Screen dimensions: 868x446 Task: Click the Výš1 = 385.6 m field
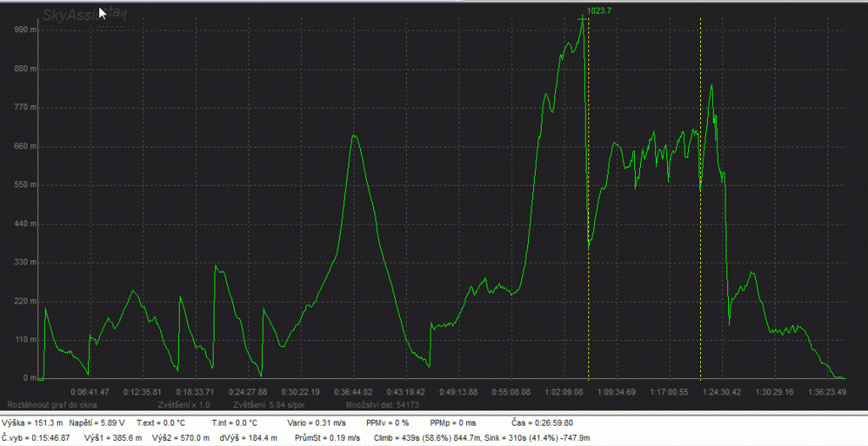113,438
